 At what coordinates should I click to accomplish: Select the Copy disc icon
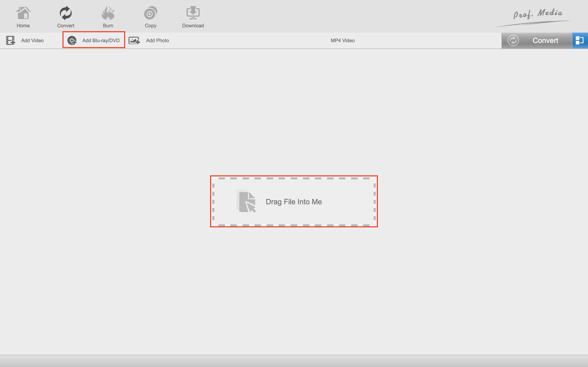click(x=150, y=13)
